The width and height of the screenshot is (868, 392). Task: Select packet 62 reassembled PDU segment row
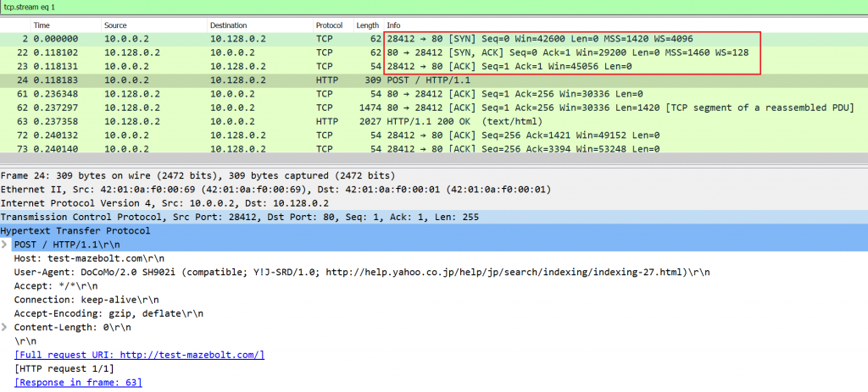[x=434, y=108]
